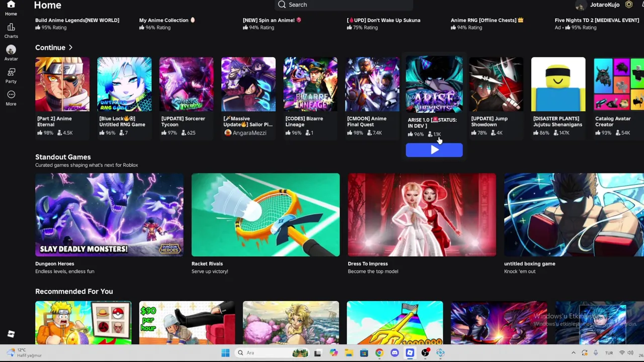Open the Avatar page from the sidebar
The height and width of the screenshot is (362, 644).
[x=11, y=53]
